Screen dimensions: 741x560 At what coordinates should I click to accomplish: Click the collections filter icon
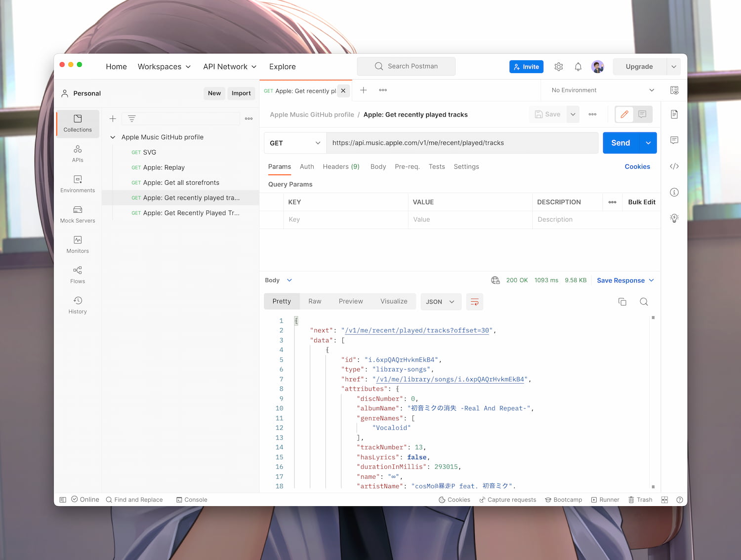click(x=132, y=119)
